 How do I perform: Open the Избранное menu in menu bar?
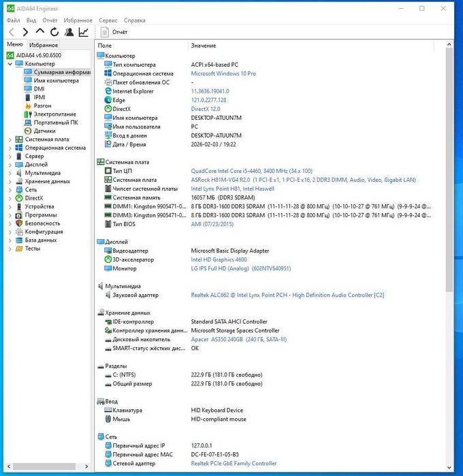78,20
